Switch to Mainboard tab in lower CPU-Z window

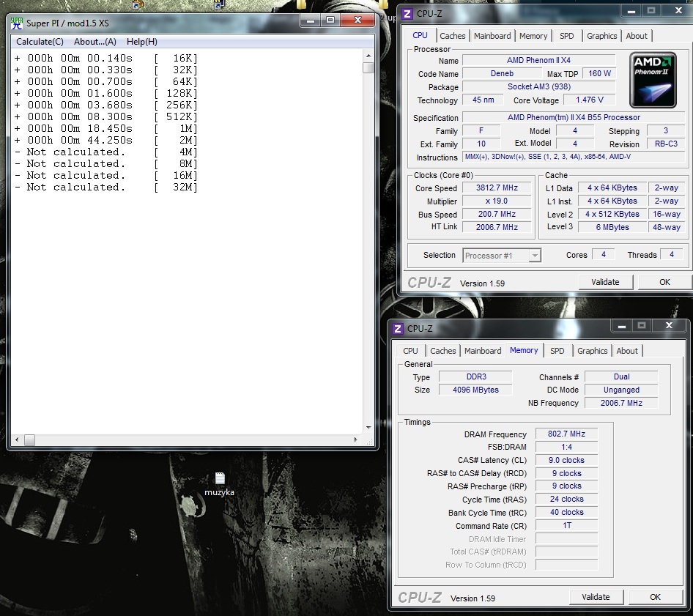click(483, 351)
